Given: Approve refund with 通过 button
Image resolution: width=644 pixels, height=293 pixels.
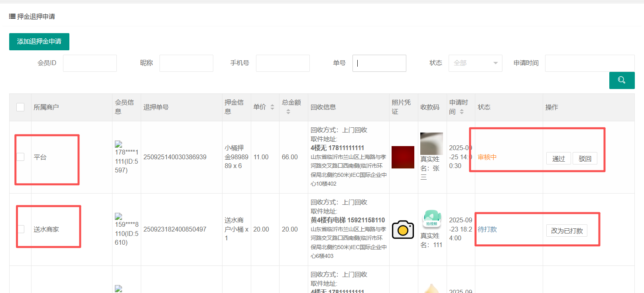Looking at the screenshot, I should (x=558, y=158).
